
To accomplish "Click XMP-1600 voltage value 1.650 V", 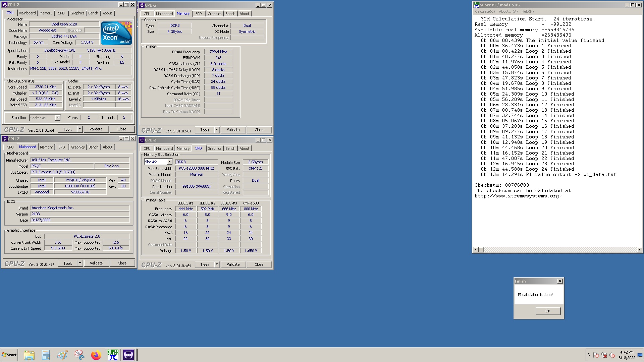I will click(251, 251).
